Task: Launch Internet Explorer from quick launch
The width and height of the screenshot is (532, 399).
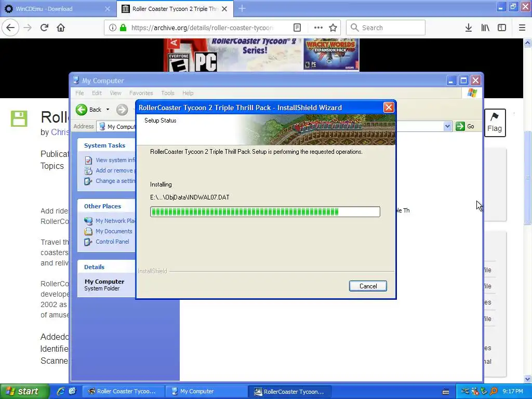Action: tap(61, 391)
